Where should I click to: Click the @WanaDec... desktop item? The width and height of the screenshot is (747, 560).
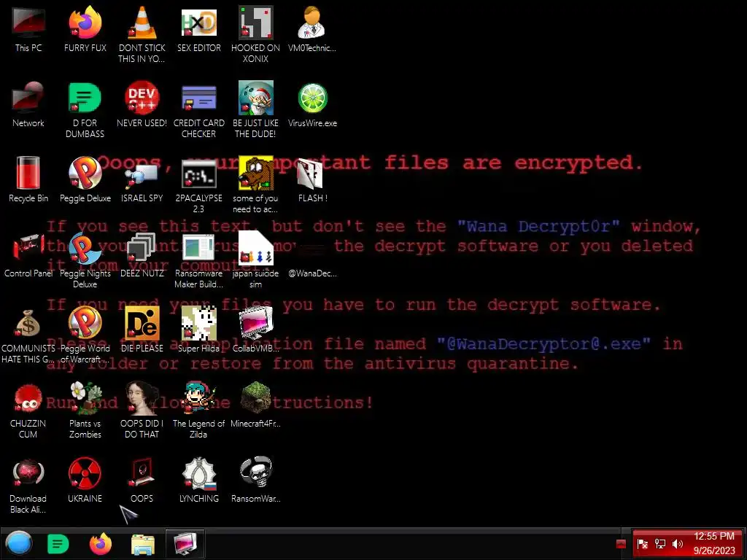click(x=312, y=273)
